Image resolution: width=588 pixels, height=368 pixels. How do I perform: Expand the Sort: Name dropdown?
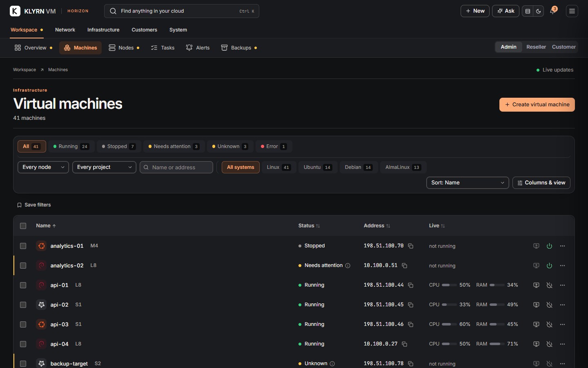point(468,183)
